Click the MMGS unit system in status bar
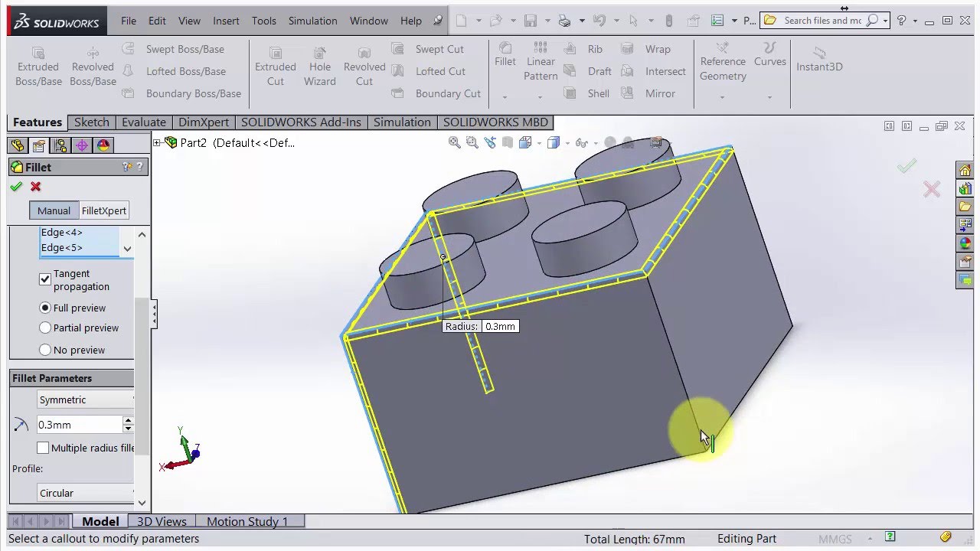This screenshot has width=980, height=551. tap(835, 539)
